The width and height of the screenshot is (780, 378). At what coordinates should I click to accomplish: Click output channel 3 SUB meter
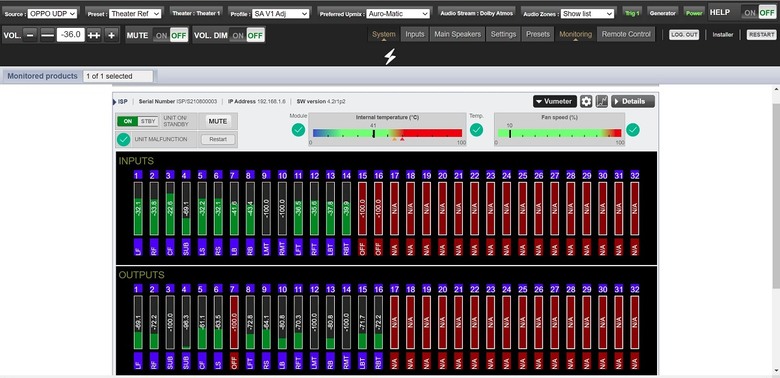tap(170, 322)
